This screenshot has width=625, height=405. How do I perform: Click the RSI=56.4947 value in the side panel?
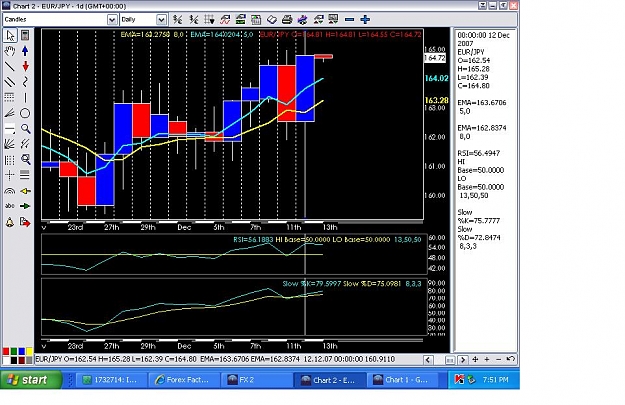478,153
